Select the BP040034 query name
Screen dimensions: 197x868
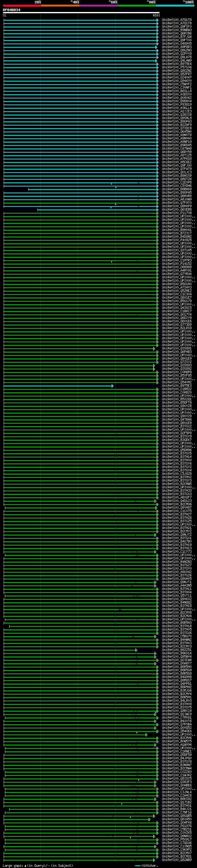click(x=11, y=10)
